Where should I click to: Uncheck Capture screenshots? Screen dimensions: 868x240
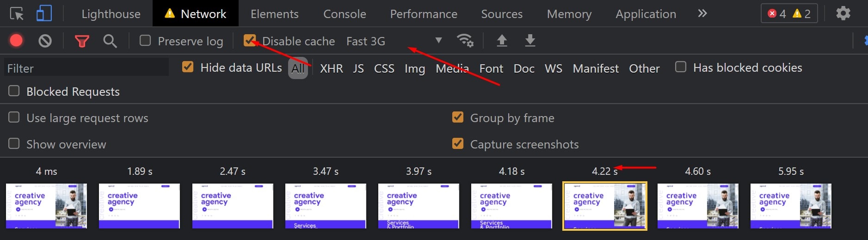pos(458,144)
